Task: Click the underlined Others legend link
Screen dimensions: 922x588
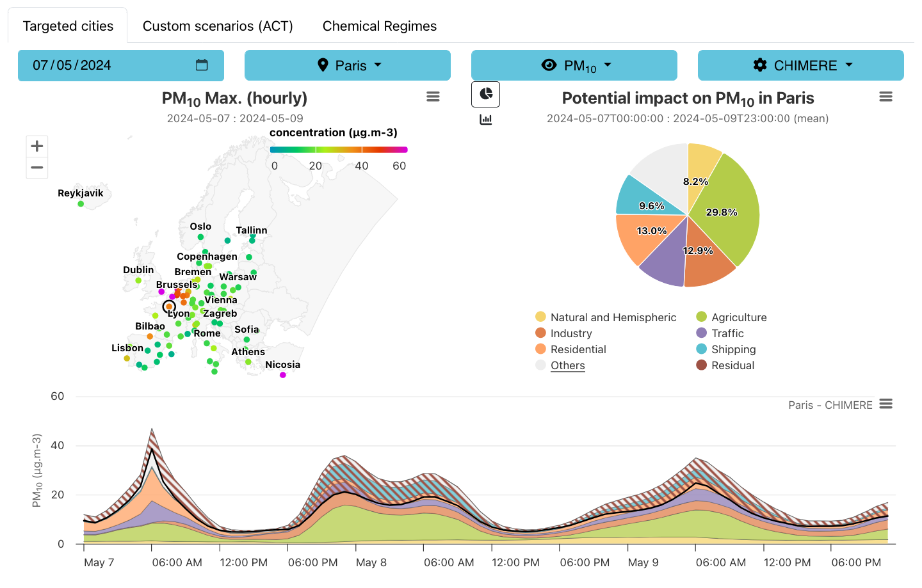Action: point(567,365)
